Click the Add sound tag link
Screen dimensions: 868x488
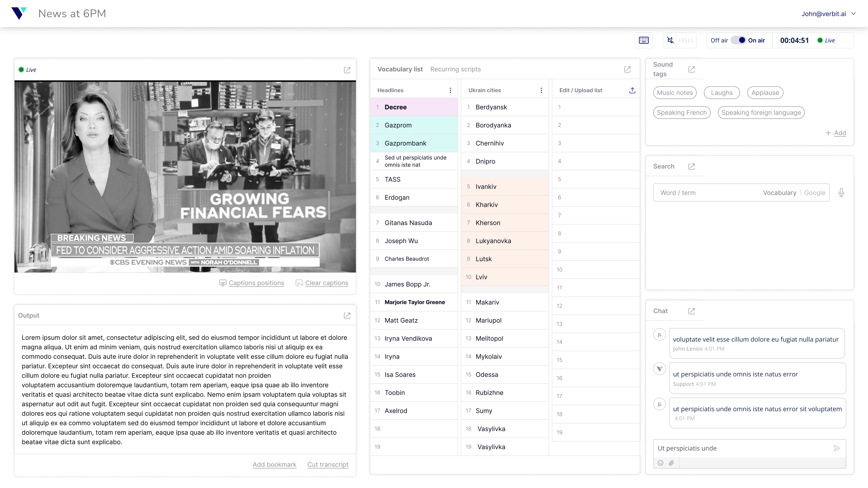tap(840, 133)
